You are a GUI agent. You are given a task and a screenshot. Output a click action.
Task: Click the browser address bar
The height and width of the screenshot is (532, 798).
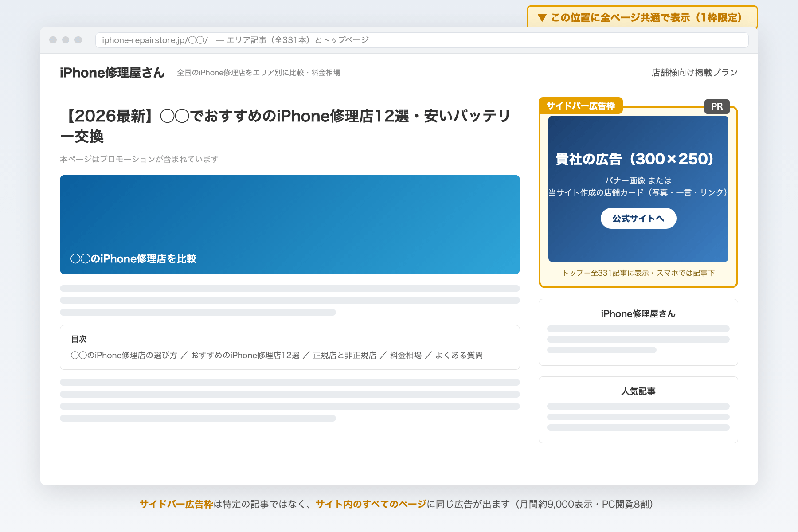(422, 40)
